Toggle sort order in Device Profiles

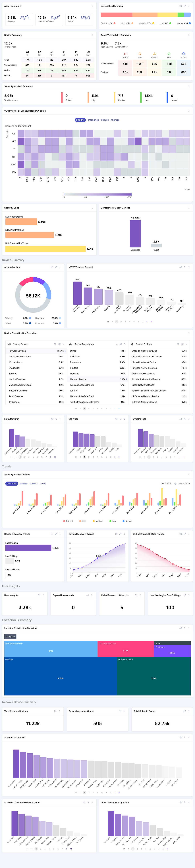pos(186,344)
